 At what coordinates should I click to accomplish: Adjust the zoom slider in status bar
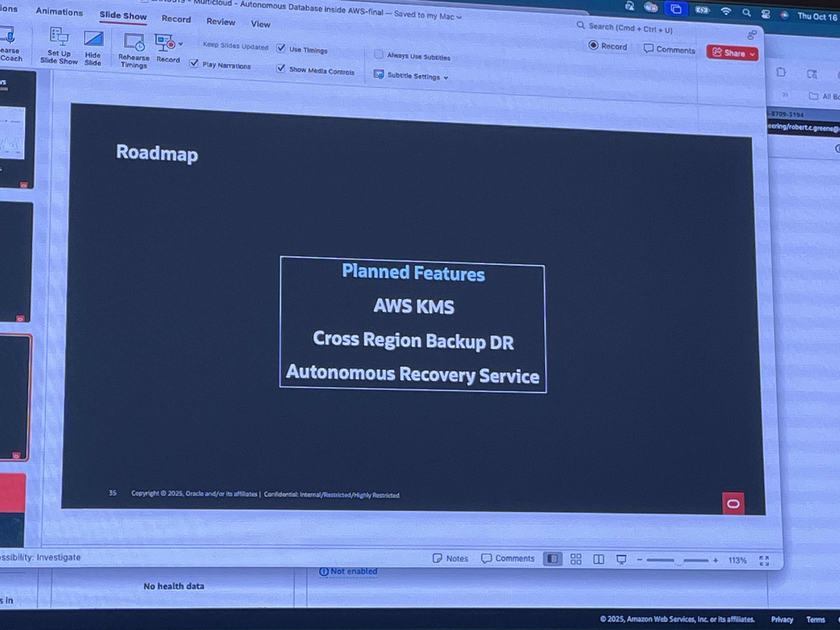679,560
